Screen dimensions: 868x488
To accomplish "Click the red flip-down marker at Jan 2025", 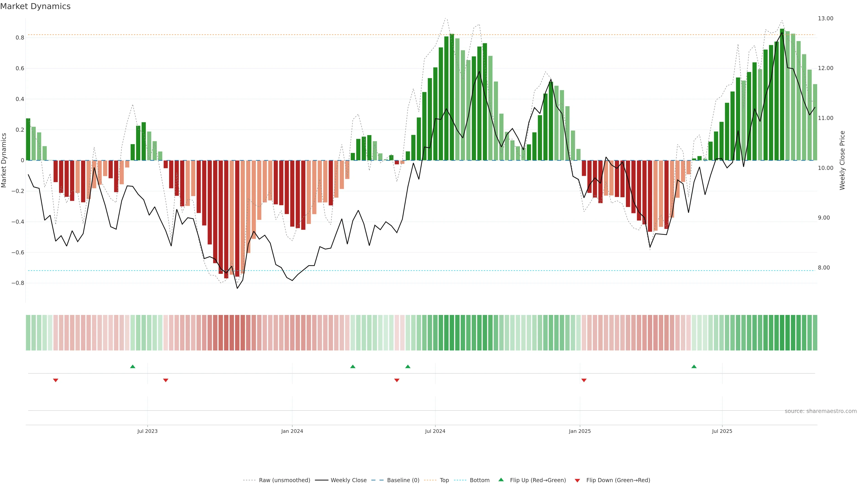I will (584, 380).
